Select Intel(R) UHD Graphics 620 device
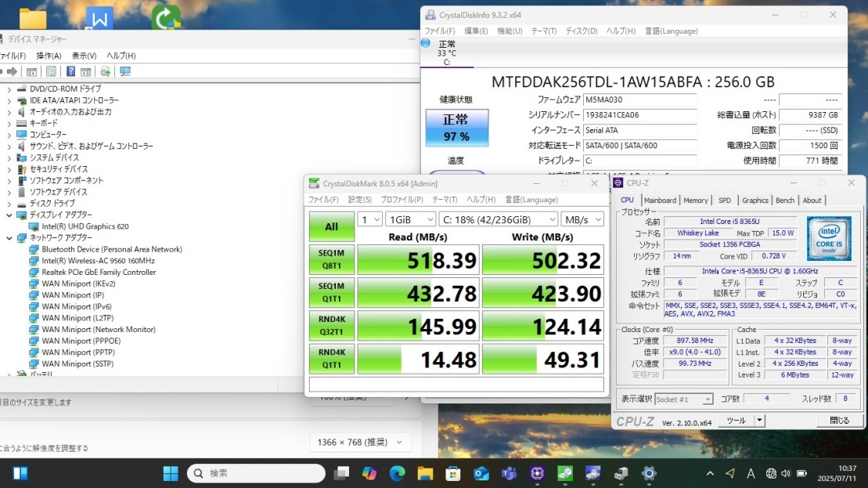 coord(85,226)
